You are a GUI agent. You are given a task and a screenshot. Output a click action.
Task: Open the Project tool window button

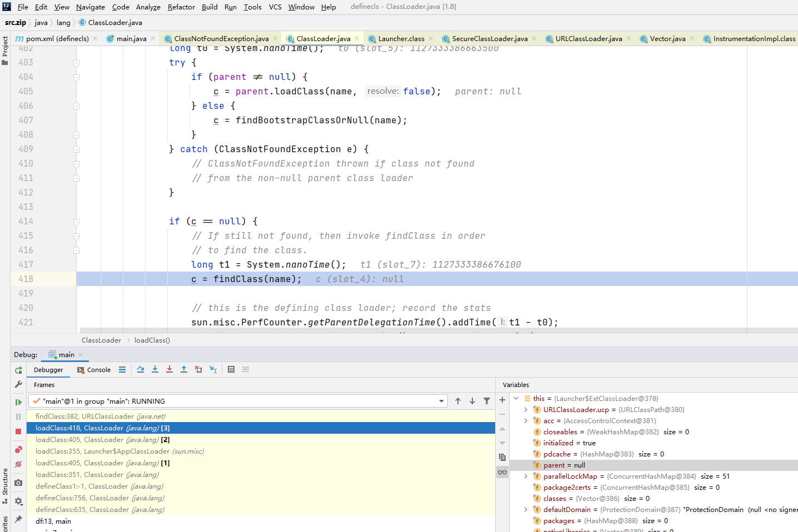coord(5,50)
